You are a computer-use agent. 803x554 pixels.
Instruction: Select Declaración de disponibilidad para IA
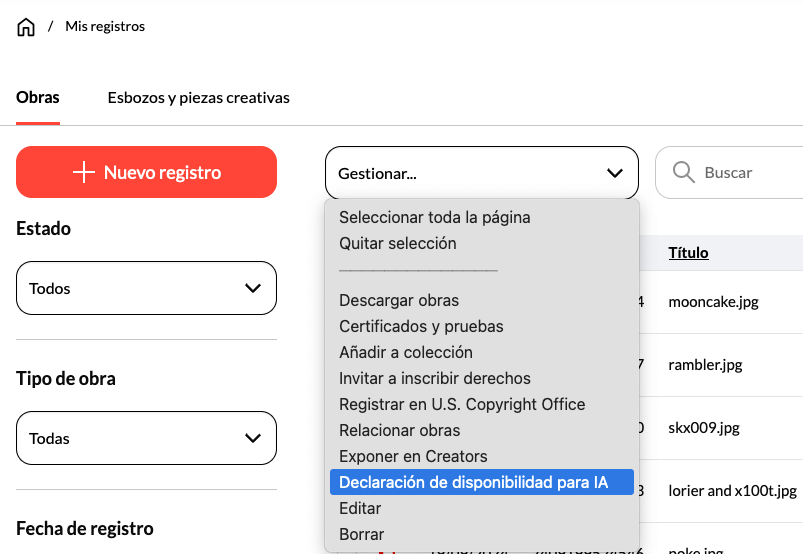click(473, 482)
